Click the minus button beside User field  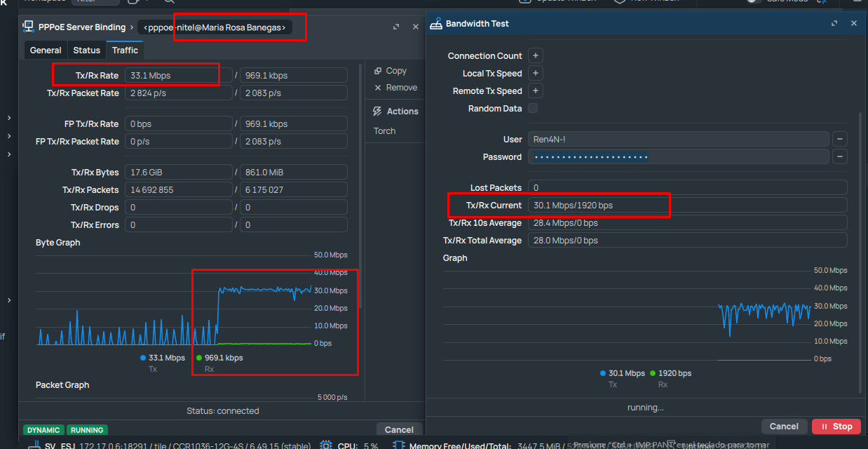click(839, 140)
